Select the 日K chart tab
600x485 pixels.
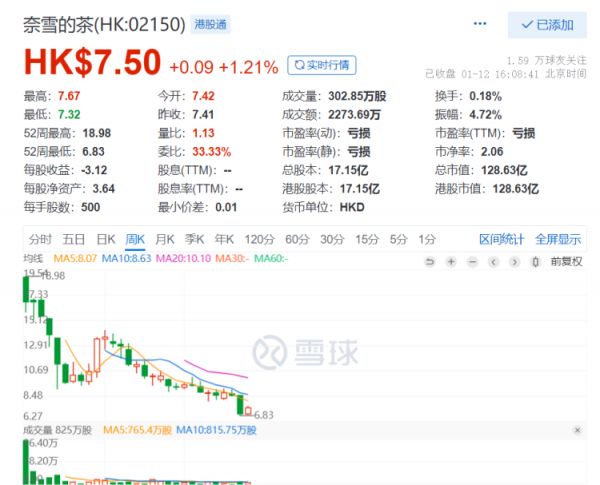(105, 239)
